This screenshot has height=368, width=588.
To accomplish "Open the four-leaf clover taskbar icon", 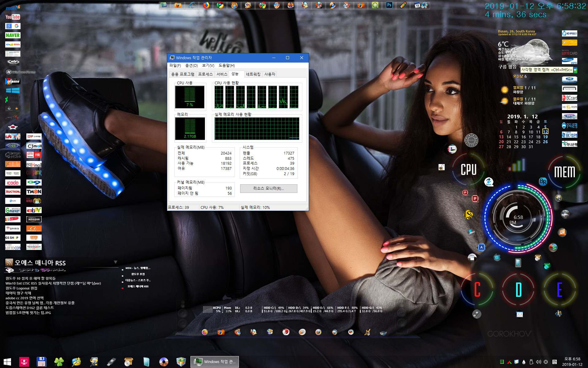I will coord(59,362).
